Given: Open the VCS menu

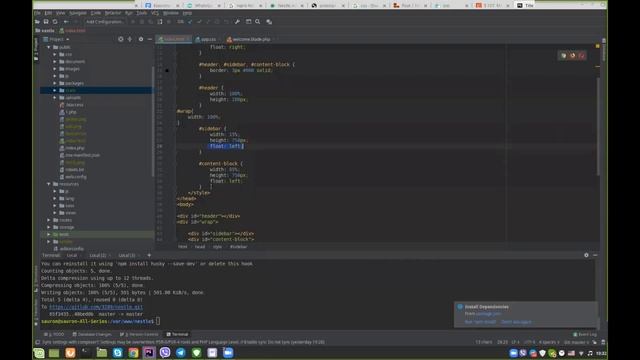Looking at the screenshot, I should pyautogui.click(x=155, y=13).
